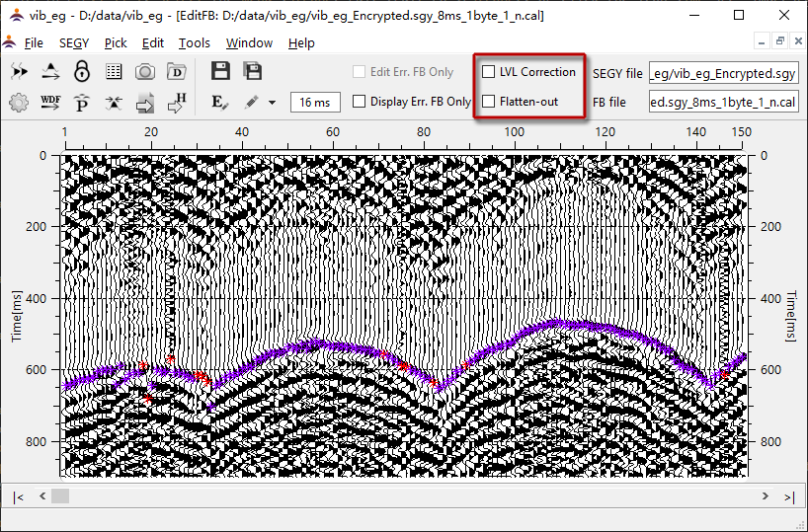Click the Edit Err. FB Only checkbox
The width and height of the screenshot is (808, 532).
360,72
